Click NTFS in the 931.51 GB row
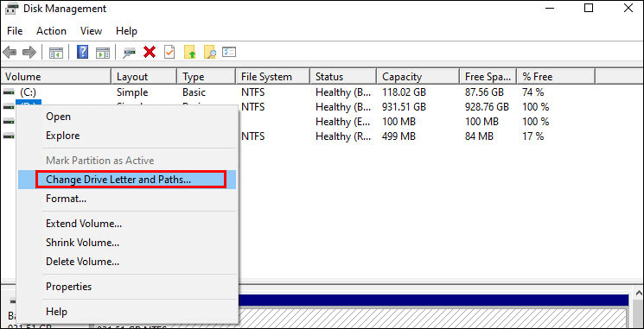 tap(253, 107)
